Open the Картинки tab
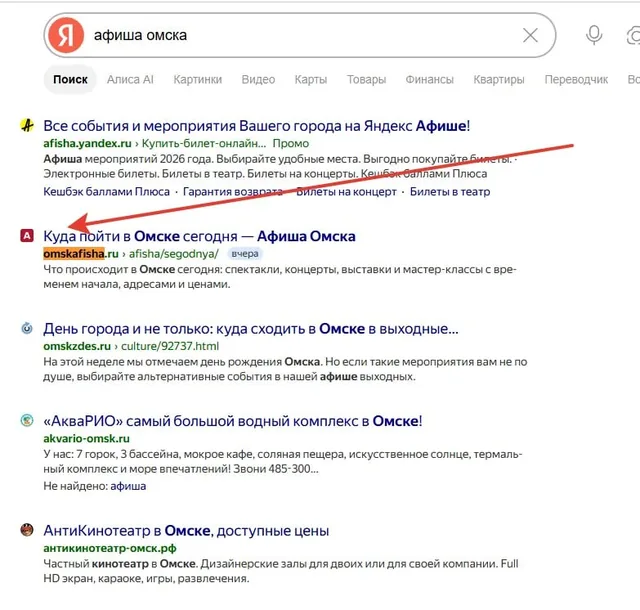Viewport: 640px width, 610px height. coord(198,79)
